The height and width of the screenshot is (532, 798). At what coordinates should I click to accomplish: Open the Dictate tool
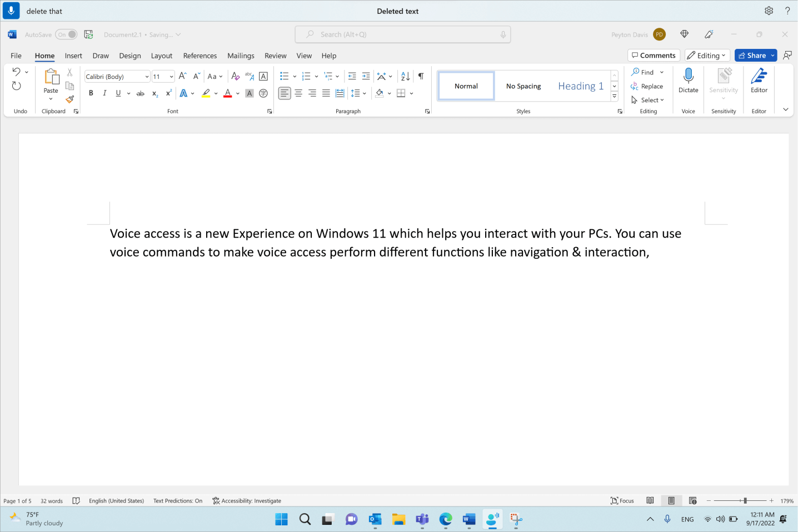click(x=688, y=82)
